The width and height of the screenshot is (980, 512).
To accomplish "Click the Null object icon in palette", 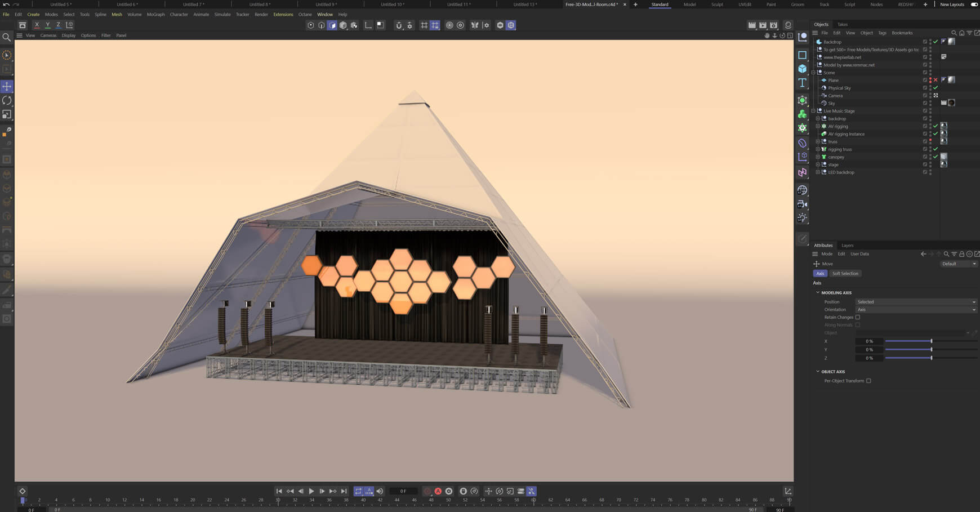I will 803,37.
